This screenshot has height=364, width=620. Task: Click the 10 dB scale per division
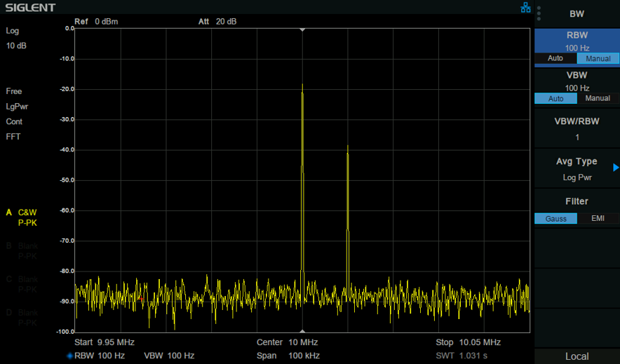[x=16, y=46]
